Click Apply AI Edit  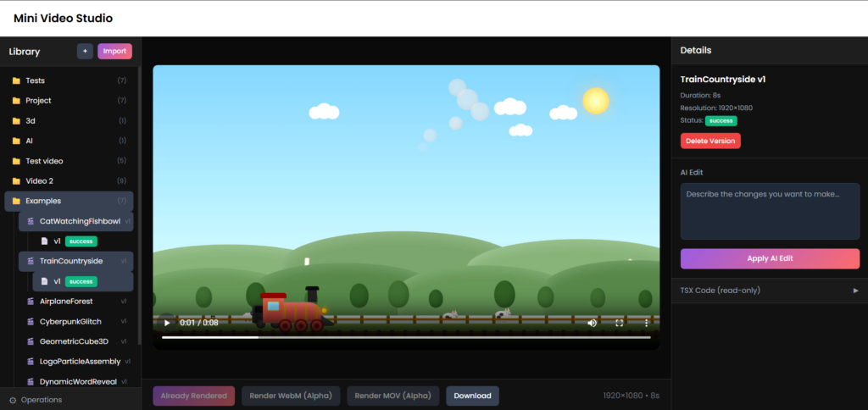[770, 258]
